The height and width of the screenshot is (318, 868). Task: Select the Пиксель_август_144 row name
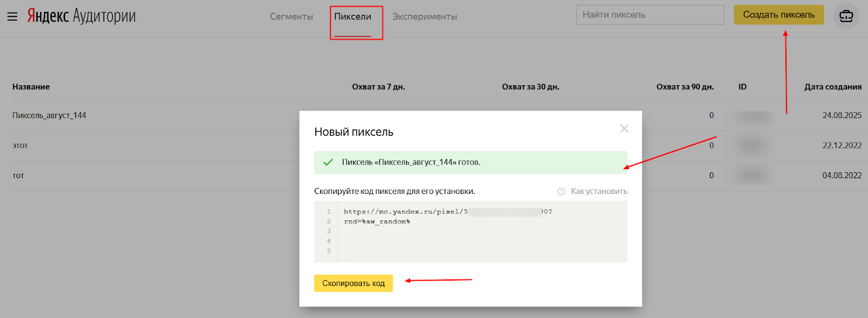49,115
